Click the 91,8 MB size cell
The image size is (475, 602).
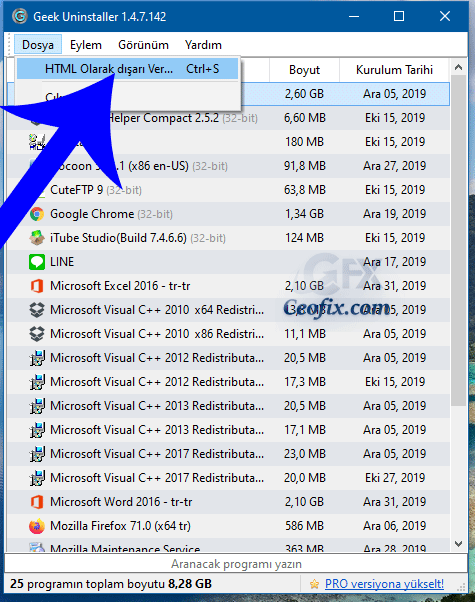click(x=305, y=166)
